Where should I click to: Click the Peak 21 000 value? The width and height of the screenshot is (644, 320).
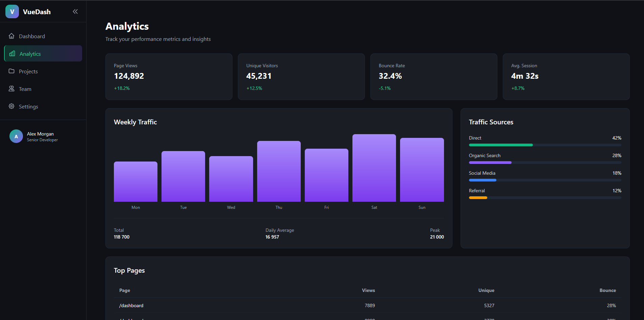click(437, 237)
